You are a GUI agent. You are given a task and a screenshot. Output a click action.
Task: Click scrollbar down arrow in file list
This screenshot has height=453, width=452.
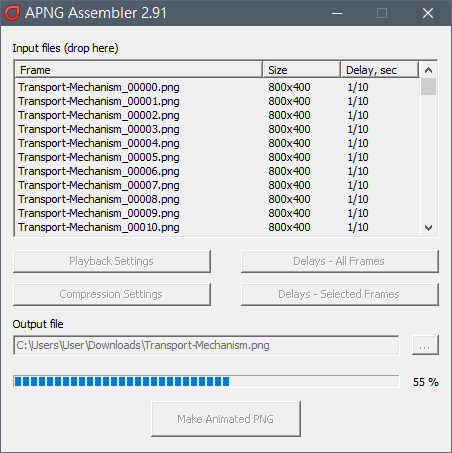click(428, 228)
